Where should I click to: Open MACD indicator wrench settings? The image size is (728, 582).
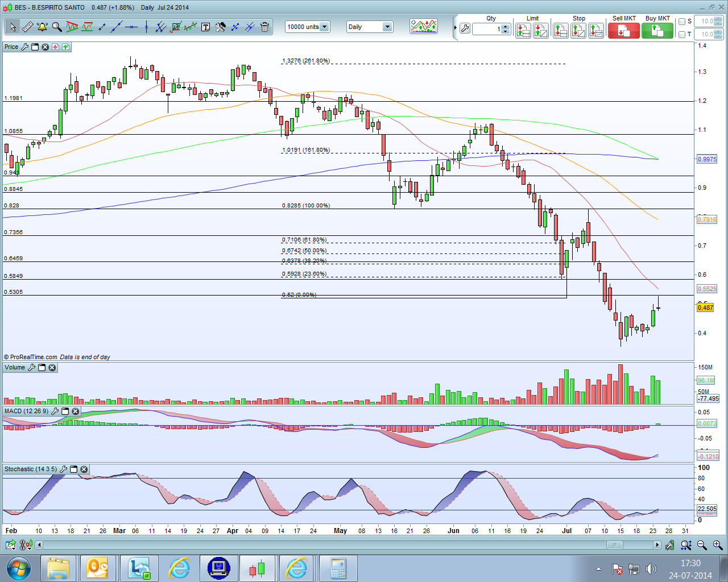click(x=55, y=411)
